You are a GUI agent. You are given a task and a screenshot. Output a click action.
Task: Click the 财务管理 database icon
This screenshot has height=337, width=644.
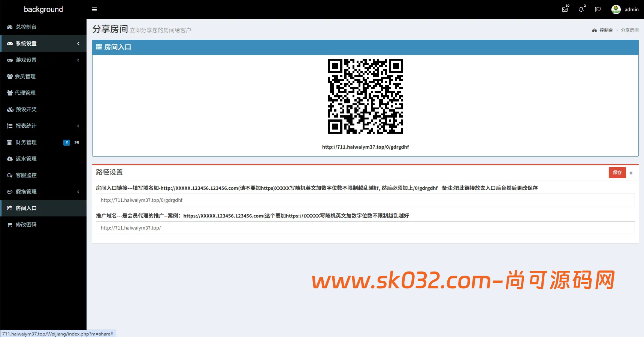click(9, 142)
